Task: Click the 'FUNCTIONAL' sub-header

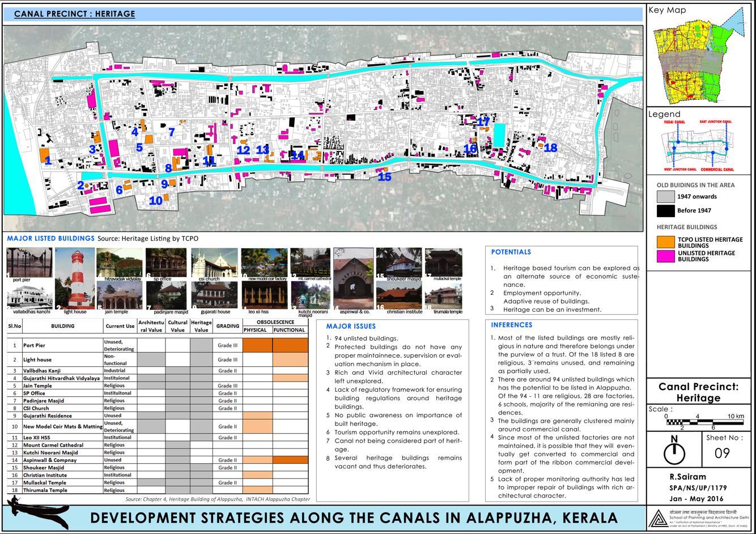Action: pos(289,330)
